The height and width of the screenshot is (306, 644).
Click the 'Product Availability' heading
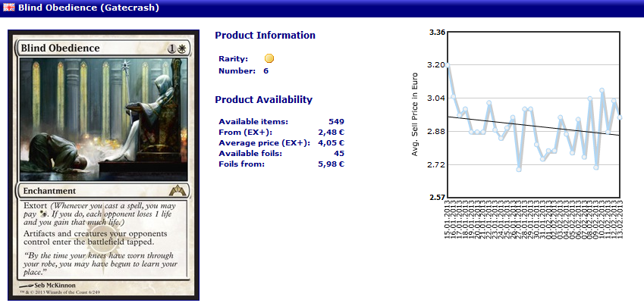(264, 100)
